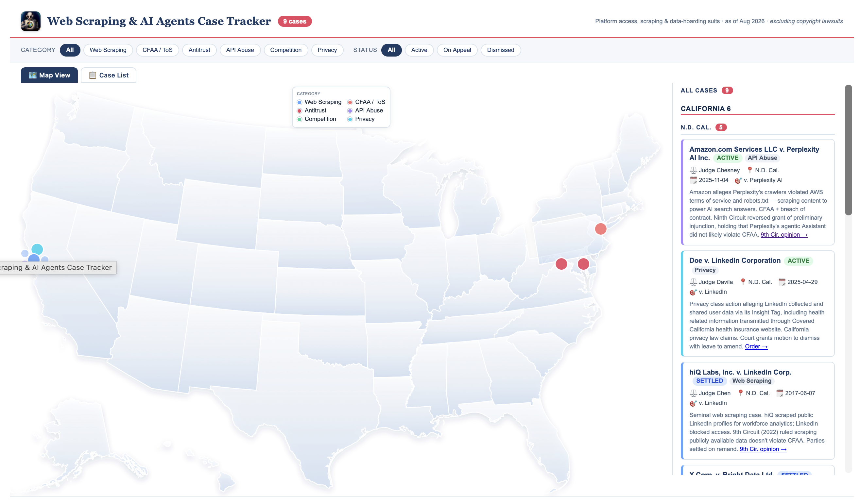Screen dimensions: 860x504
Task: Click the calendar icon beside 2017-06-07
Action: tap(780, 393)
